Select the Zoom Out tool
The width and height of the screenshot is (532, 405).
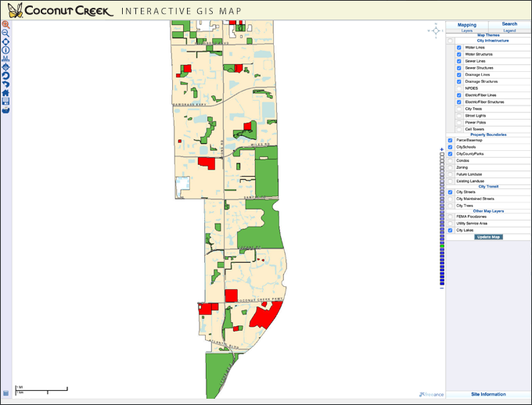pyautogui.click(x=5, y=33)
